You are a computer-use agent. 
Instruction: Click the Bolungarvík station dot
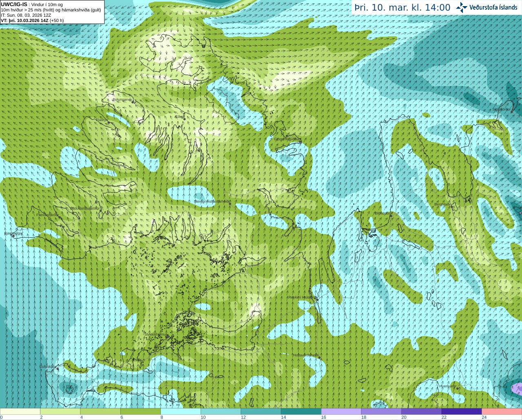click(x=133, y=102)
